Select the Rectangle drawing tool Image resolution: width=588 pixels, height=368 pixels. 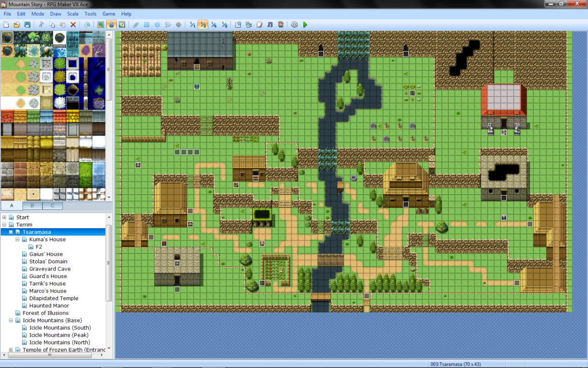tap(147, 24)
